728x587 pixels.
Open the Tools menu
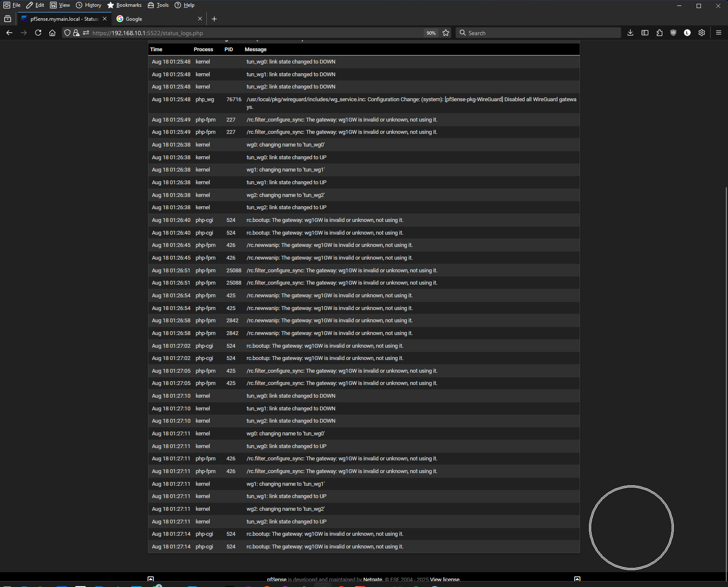[x=158, y=5]
